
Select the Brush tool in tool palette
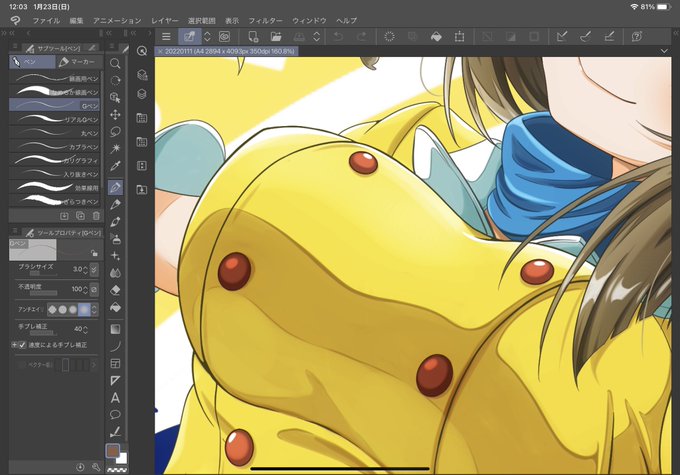pyautogui.click(x=115, y=222)
